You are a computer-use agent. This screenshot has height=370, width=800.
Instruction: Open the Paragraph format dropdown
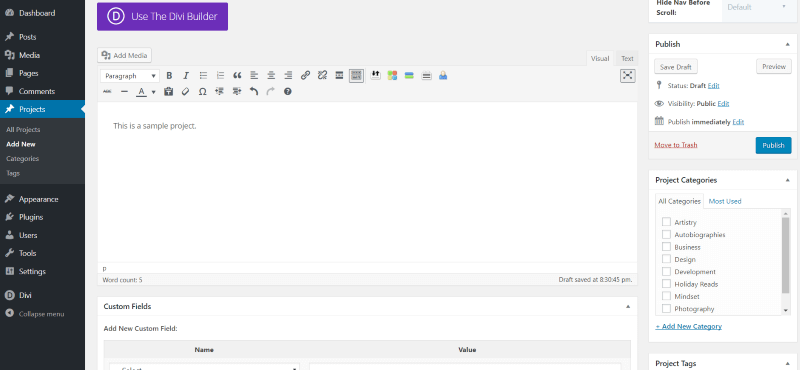(130, 76)
